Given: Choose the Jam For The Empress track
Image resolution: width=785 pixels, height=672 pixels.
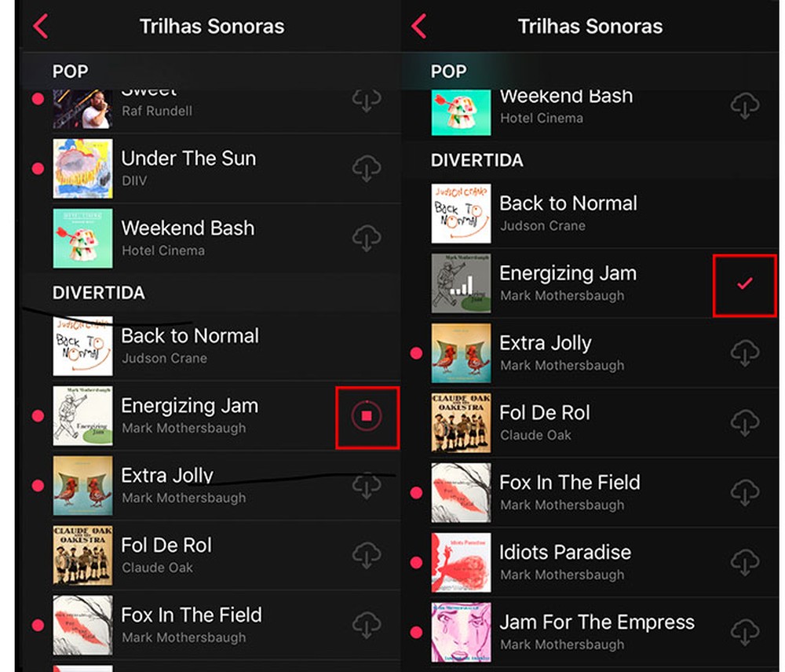Looking at the screenshot, I should click(x=597, y=623).
